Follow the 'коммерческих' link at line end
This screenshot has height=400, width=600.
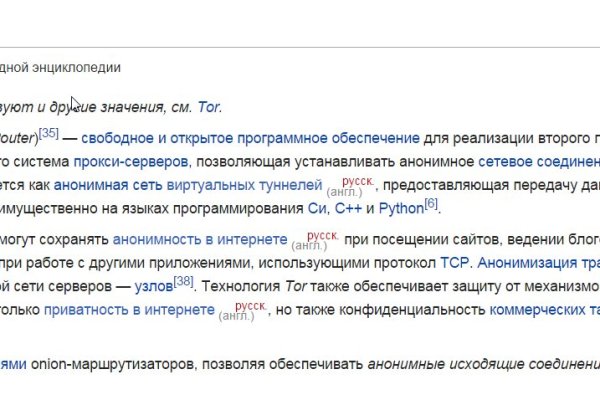543,311
